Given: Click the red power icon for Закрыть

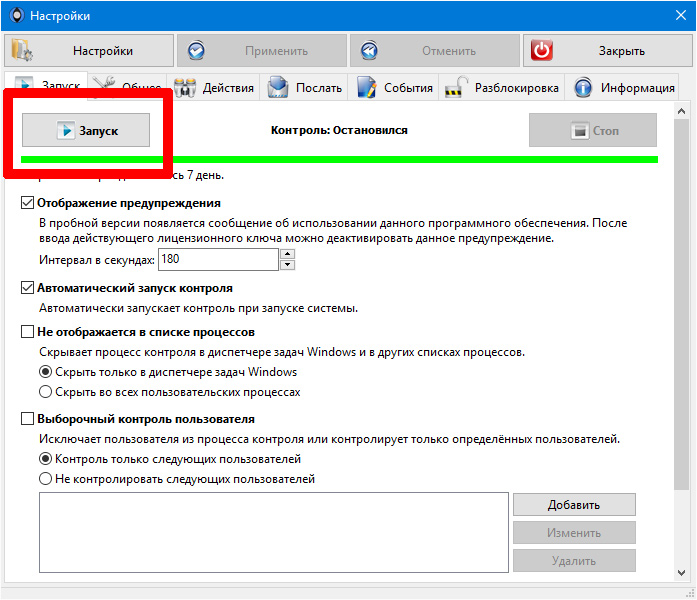Looking at the screenshot, I should click(x=541, y=50).
